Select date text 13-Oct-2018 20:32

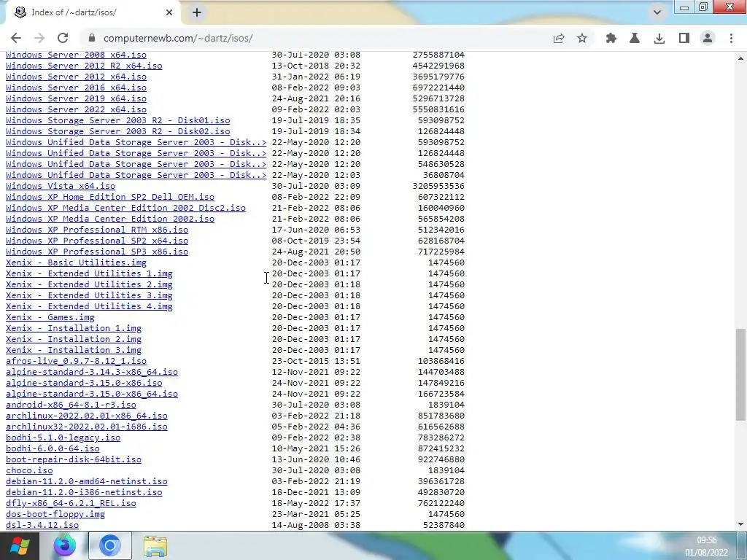(317, 66)
